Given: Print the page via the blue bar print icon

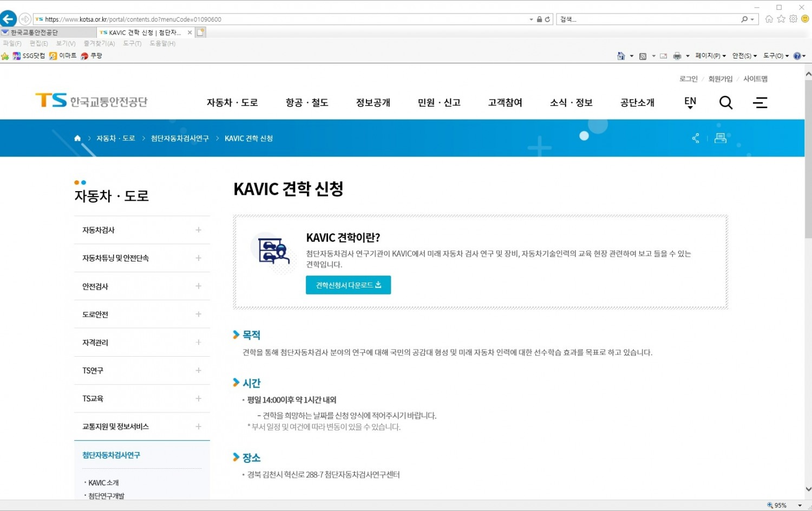Looking at the screenshot, I should [720, 138].
